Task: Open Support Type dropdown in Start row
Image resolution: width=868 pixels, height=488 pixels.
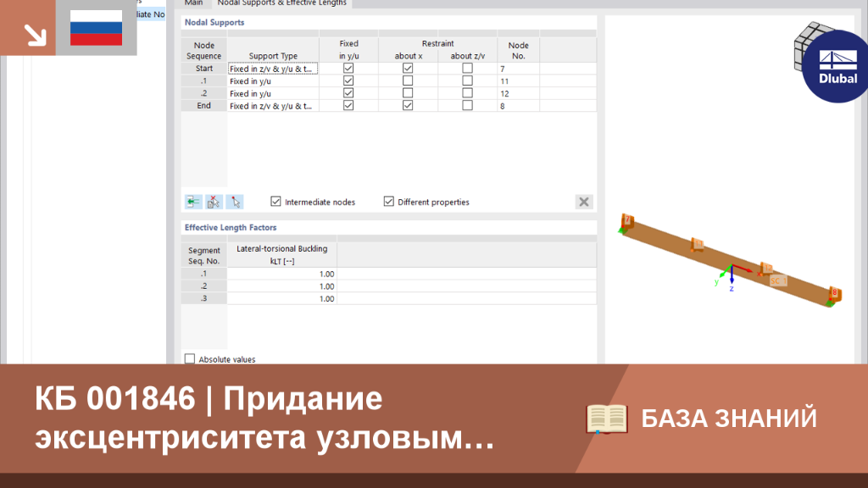Action: [x=273, y=69]
